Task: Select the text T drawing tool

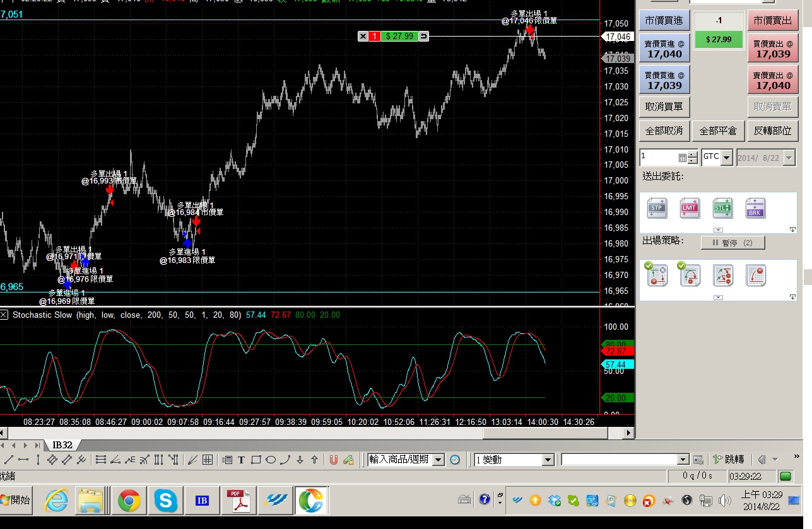Action: coord(242,460)
